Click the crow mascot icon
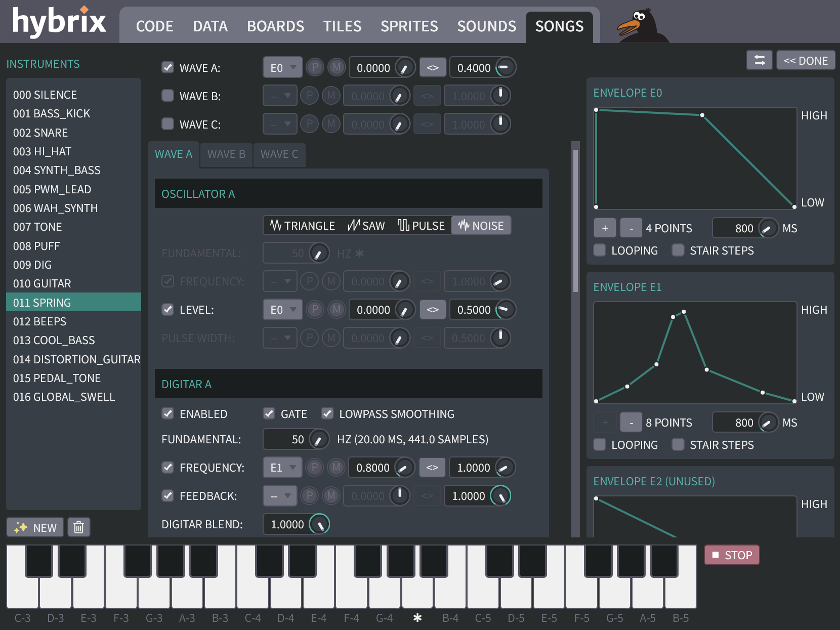Viewport: 840px width, 630px height. 641,25
